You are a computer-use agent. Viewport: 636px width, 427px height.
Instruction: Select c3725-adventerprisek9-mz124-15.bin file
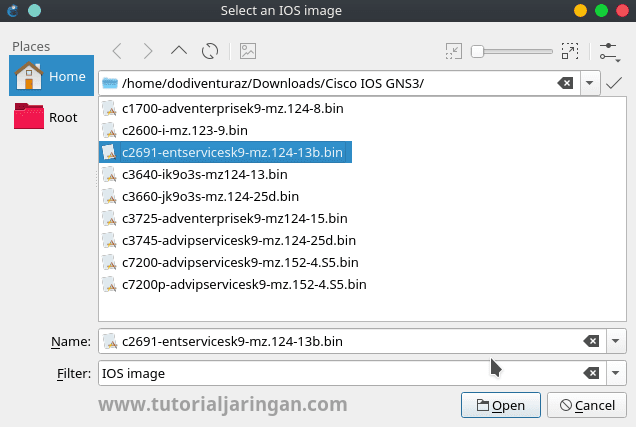pos(234,218)
